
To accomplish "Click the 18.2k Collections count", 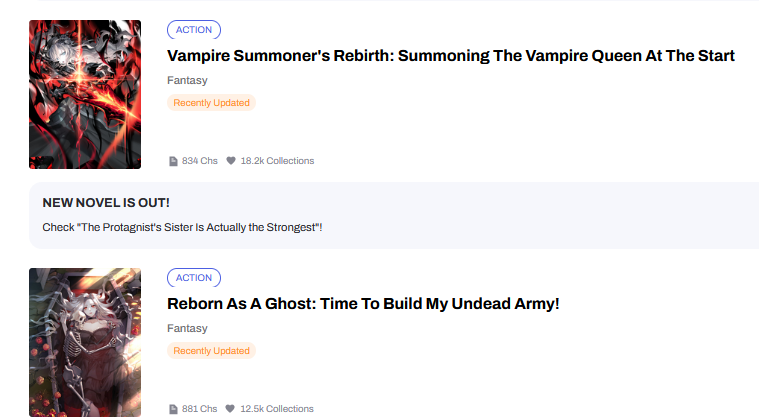I will click(x=277, y=161).
